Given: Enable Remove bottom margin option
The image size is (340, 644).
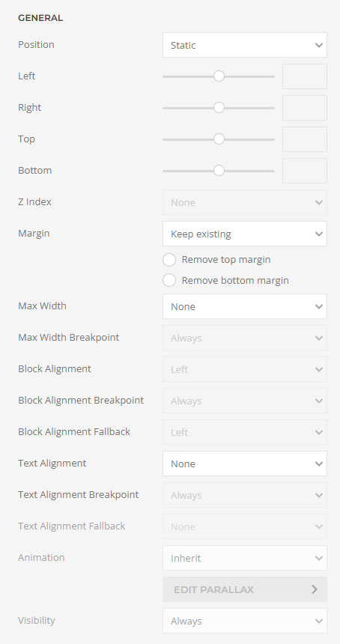Looking at the screenshot, I should click(x=169, y=281).
